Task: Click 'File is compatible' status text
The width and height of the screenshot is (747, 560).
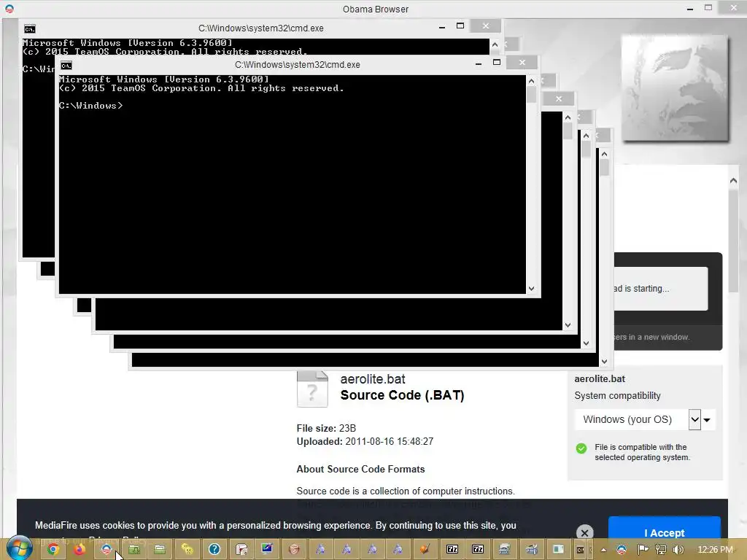Action: coord(642,452)
